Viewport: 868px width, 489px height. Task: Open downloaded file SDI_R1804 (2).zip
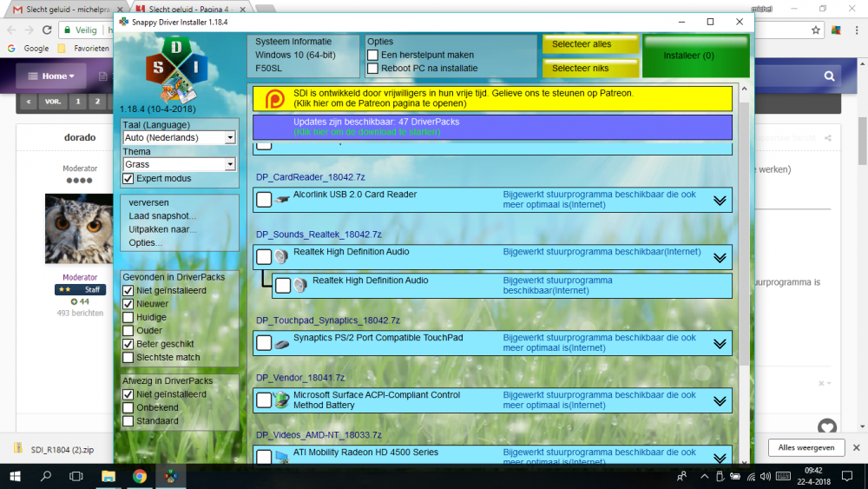[x=56, y=449]
